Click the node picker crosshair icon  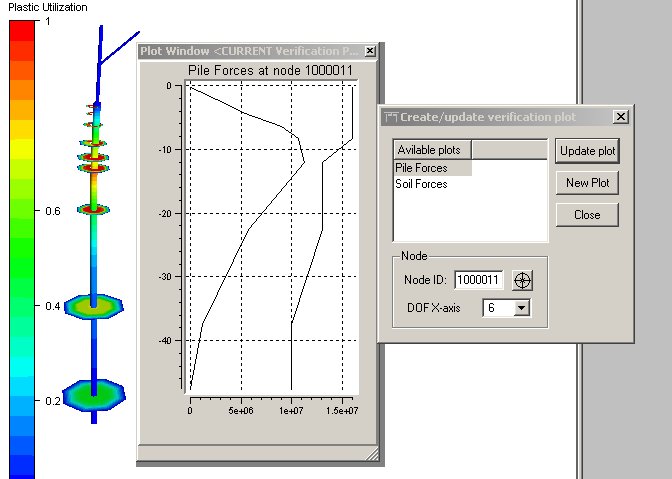pos(522,280)
